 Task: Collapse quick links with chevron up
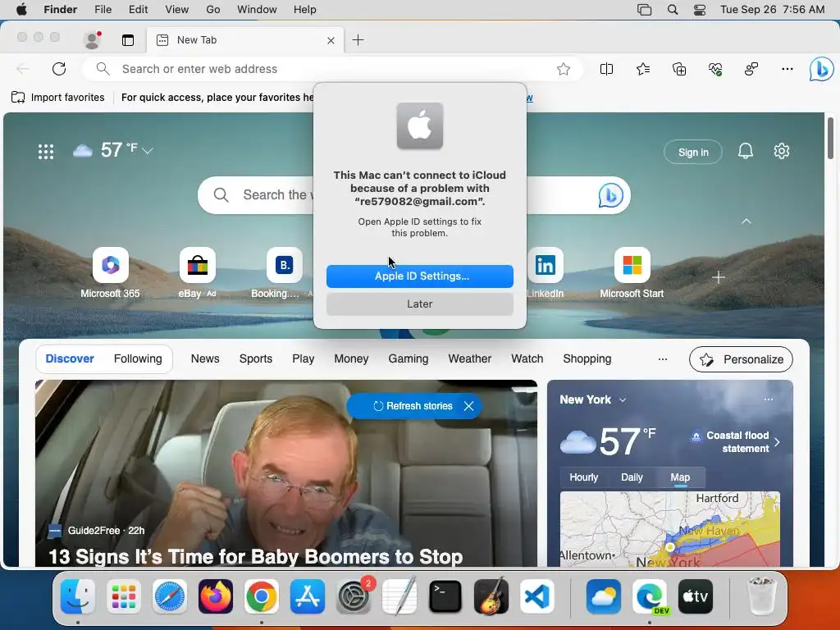click(746, 221)
